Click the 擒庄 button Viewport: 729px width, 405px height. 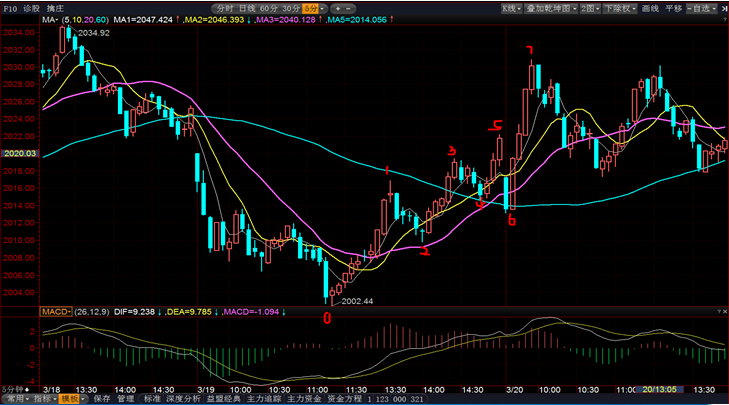pos(55,8)
